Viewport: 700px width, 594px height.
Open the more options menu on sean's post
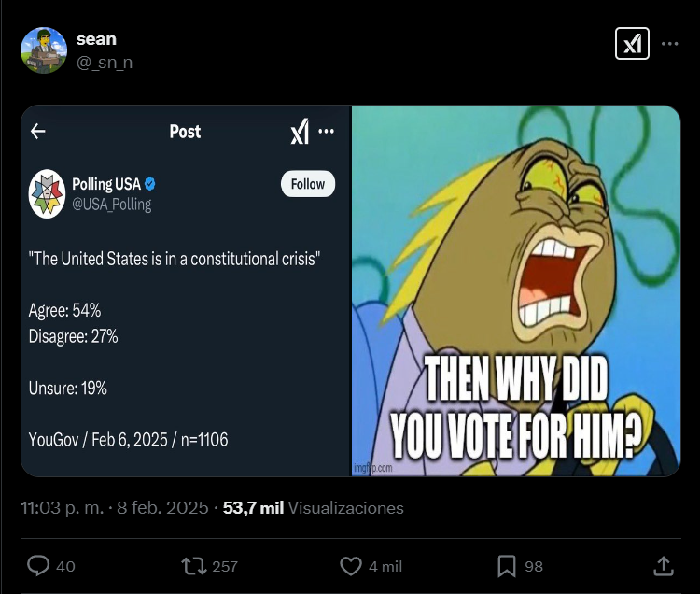coord(670,44)
